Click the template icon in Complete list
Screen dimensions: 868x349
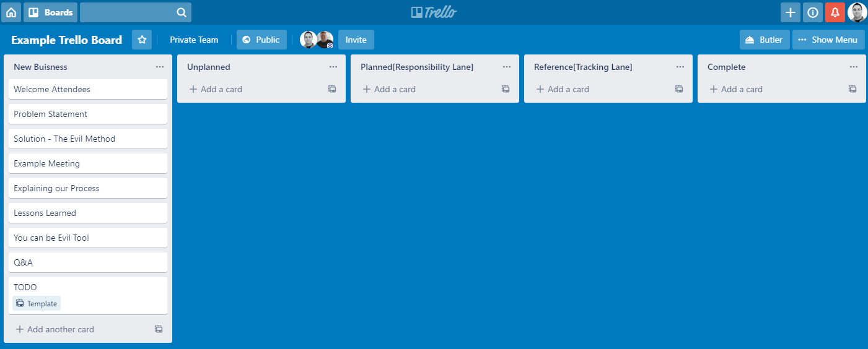pos(853,89)
